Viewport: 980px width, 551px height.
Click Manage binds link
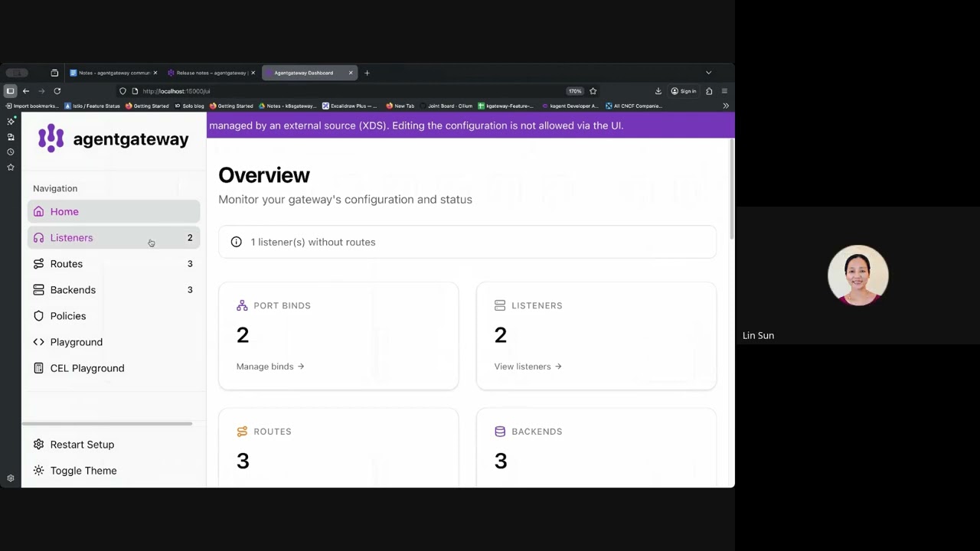click(x=270, y=366)
